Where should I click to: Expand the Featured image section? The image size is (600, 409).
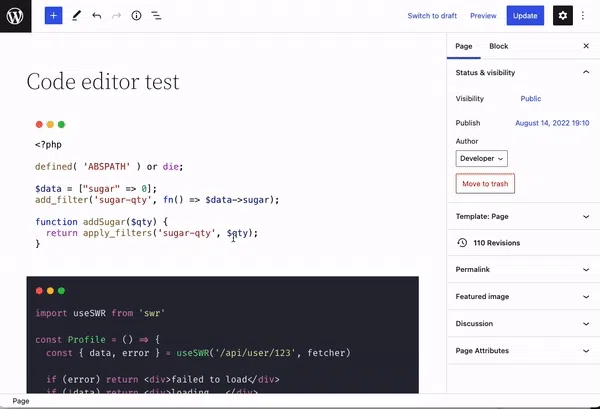coord(523,297)
